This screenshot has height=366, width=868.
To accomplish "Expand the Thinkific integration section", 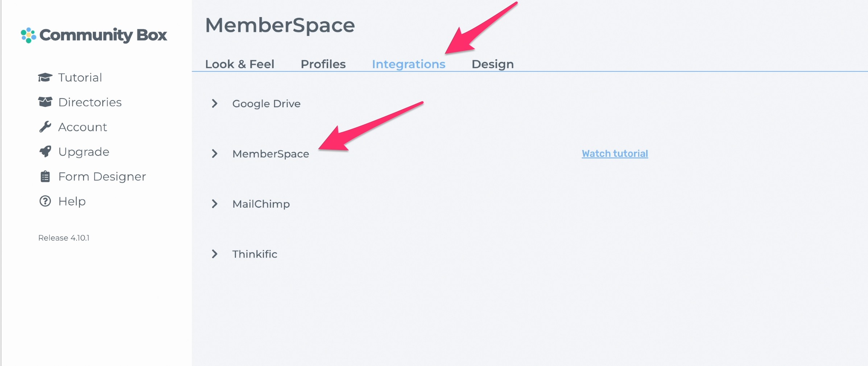I will coord(255,254).
